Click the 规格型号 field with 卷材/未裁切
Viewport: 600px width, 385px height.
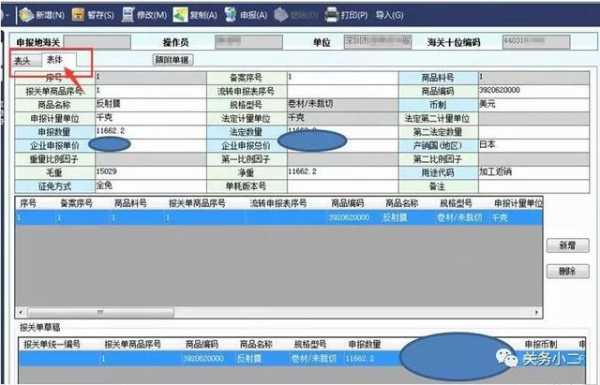342,105
